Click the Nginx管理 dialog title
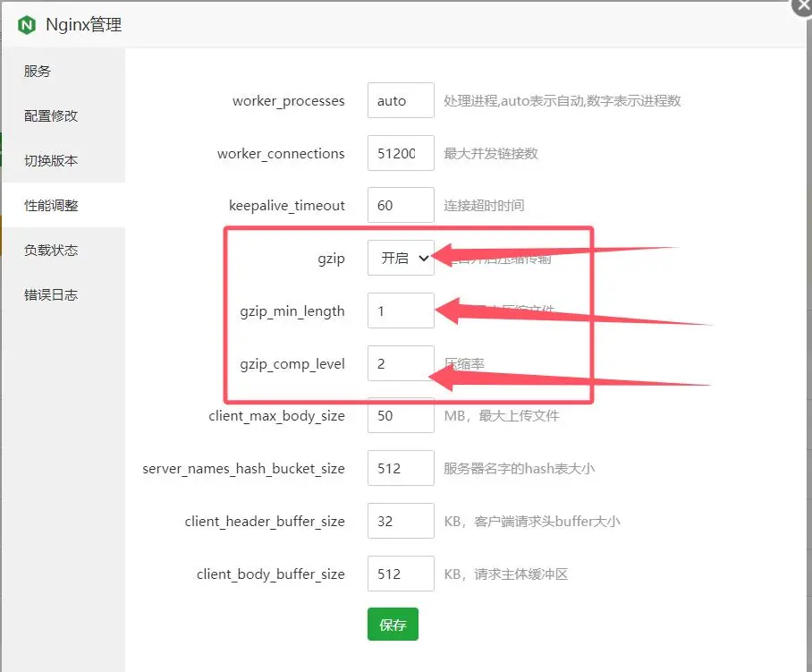Viewport: 812px width, 672px height. 84,24
